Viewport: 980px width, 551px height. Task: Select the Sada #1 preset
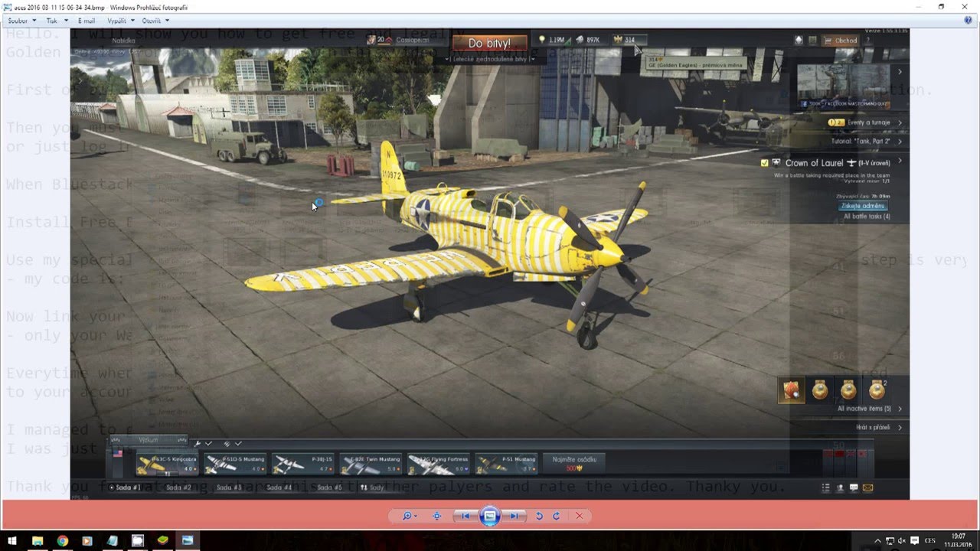click(x=126, y=487)
